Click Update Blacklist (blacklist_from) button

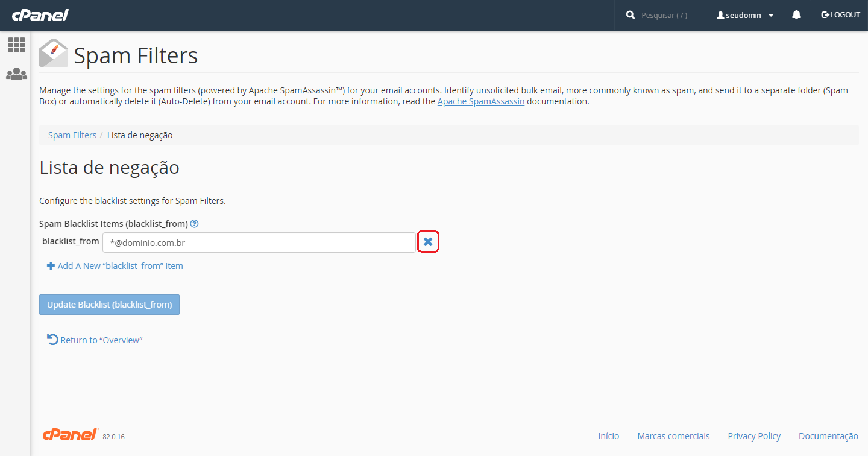pos(109,305)
